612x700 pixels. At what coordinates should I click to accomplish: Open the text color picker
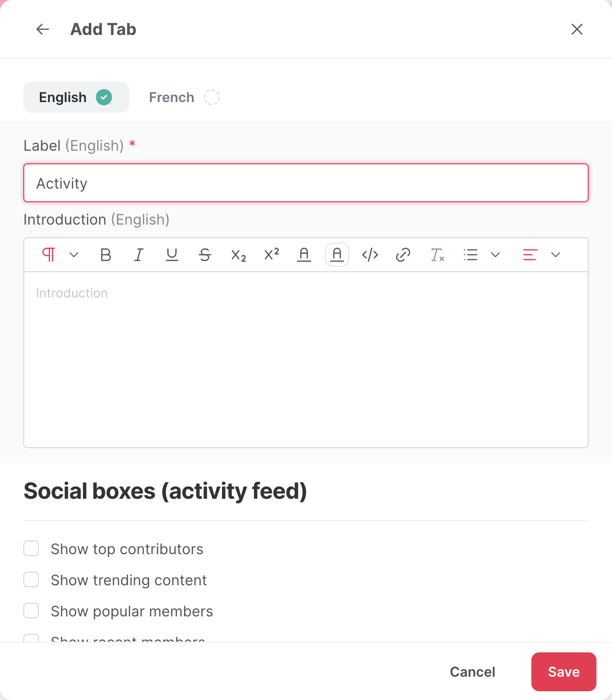click(304, 255)
